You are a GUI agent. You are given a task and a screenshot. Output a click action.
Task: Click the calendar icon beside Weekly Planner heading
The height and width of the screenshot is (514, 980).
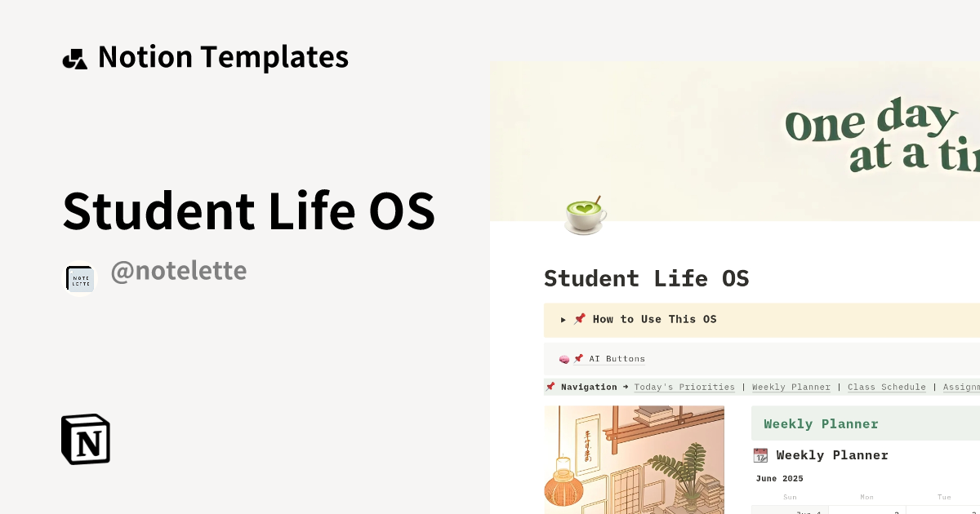point(760,455)
